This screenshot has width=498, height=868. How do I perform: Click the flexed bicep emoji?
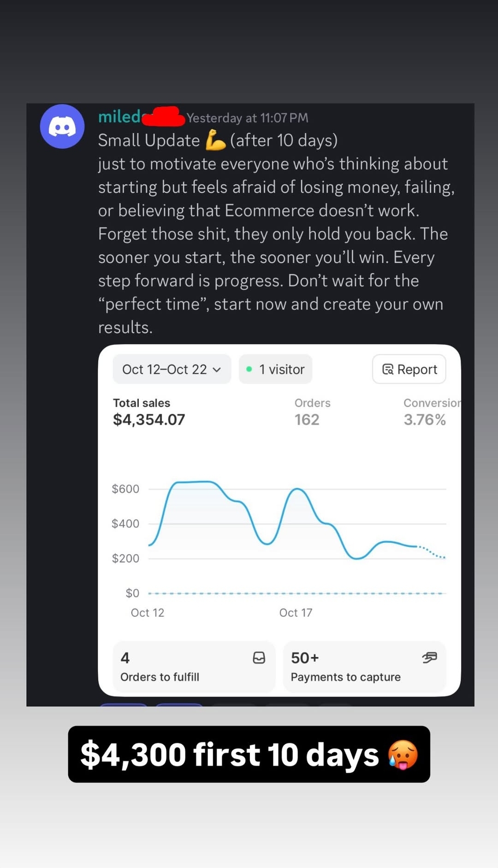point(215,140)
